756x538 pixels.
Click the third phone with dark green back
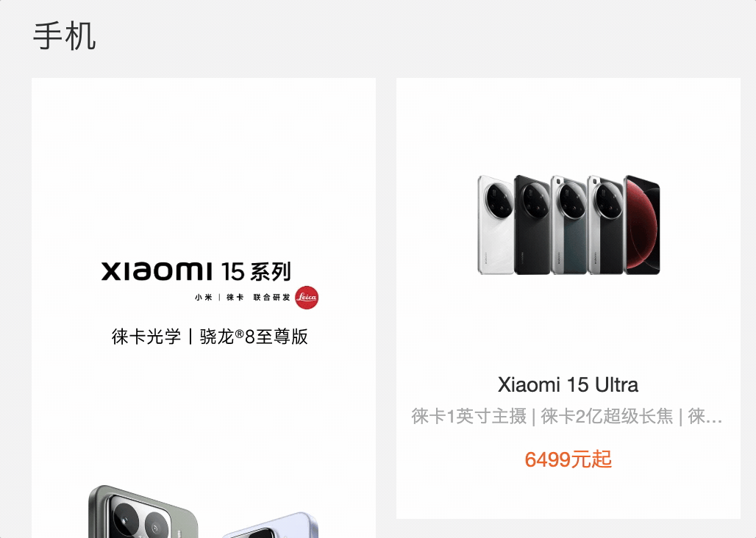point(569,225)
